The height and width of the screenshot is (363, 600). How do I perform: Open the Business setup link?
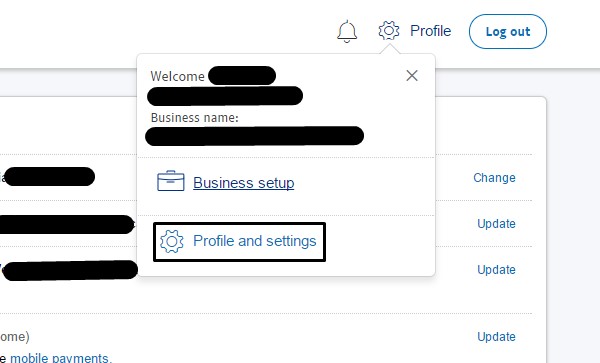tap(243, 183)
